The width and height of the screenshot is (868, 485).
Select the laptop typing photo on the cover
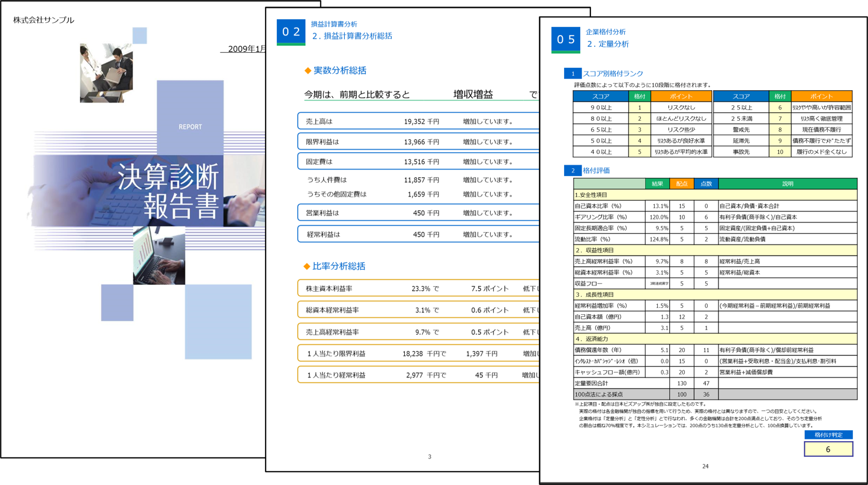click(x=159, y=256)
